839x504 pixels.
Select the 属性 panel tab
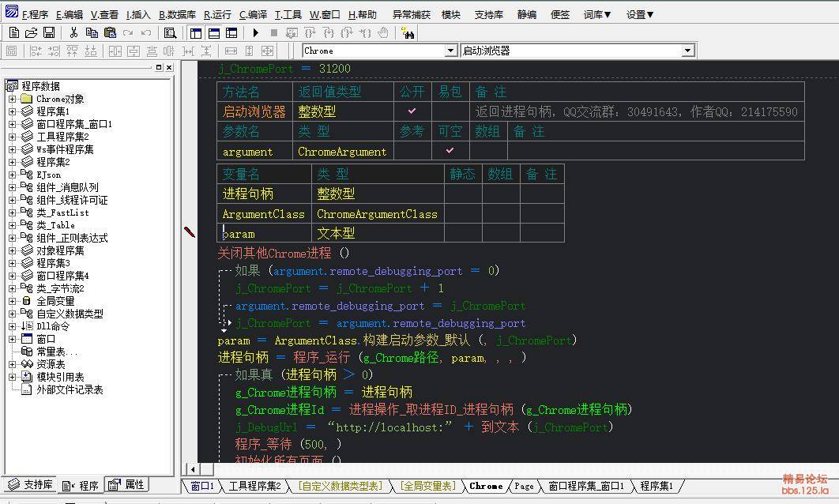(x=126, y=485)
